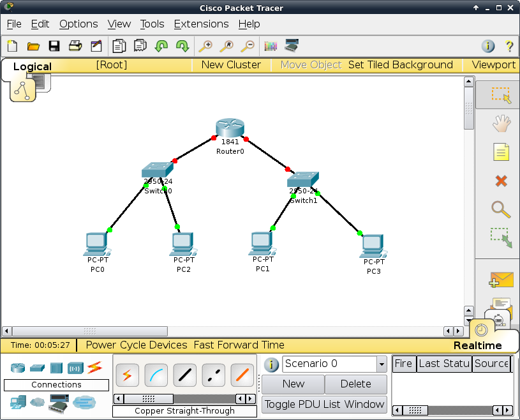Pick the Copper Straight-Through cable
Screen dimensions: 520x420
click(x=185, y=375)
